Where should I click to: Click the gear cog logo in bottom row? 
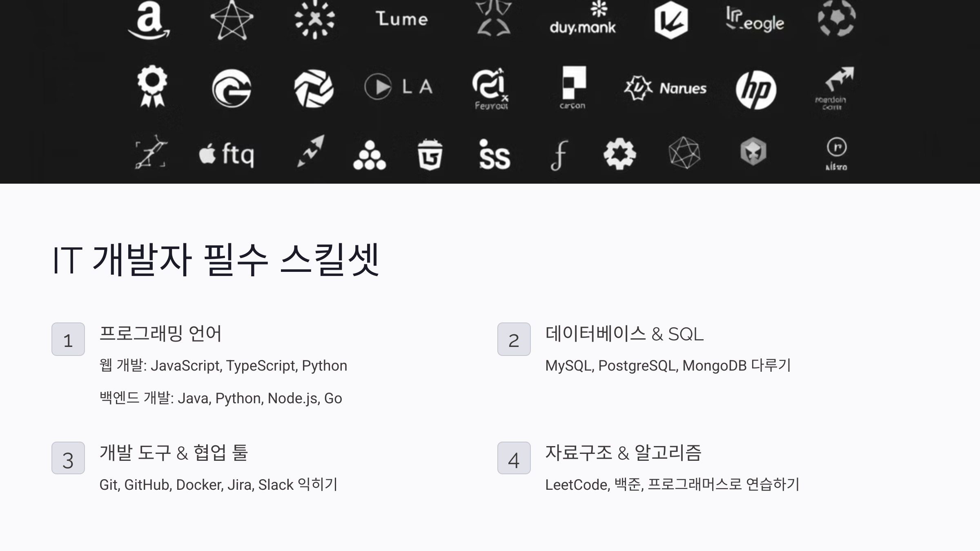tap(619, 154)
